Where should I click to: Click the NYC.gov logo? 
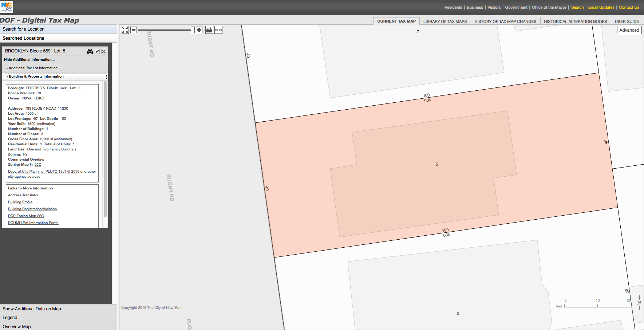7,7
